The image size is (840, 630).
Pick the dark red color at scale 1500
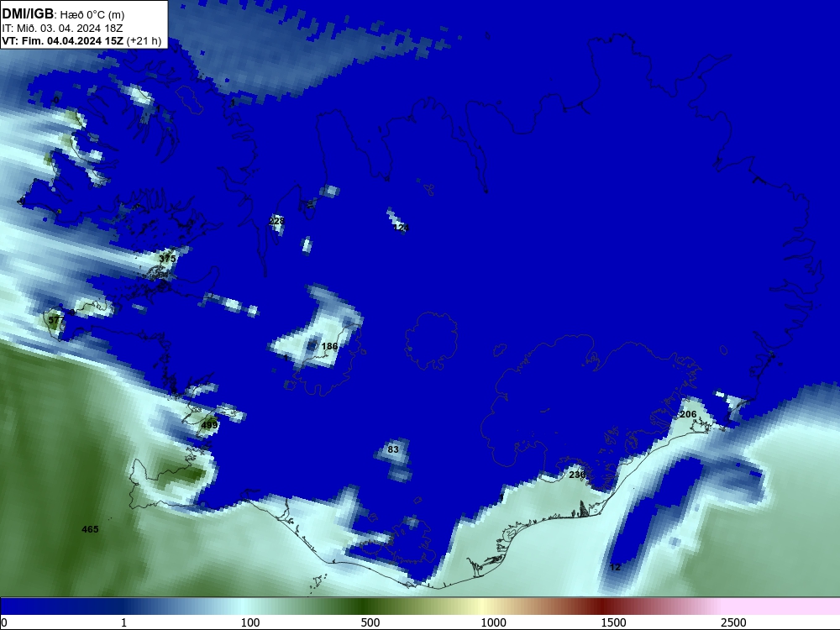pos(602,606)
